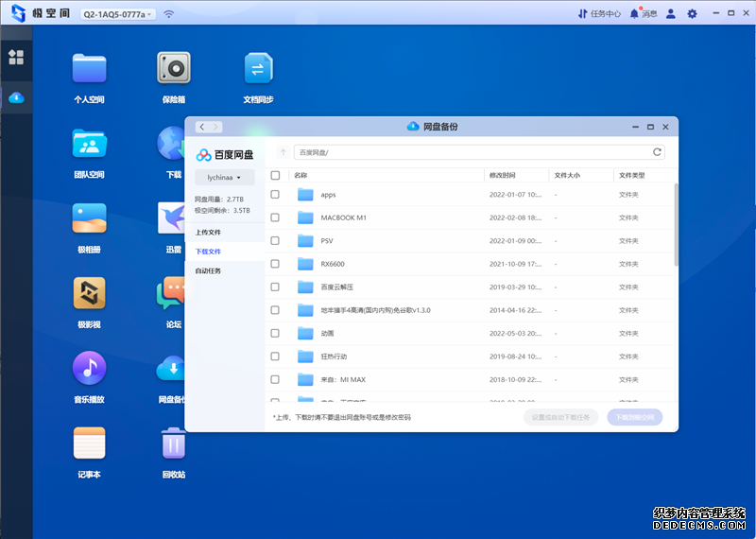Open the settings gear icon
Screen dimensions: 756x539
tap(692, 13)
